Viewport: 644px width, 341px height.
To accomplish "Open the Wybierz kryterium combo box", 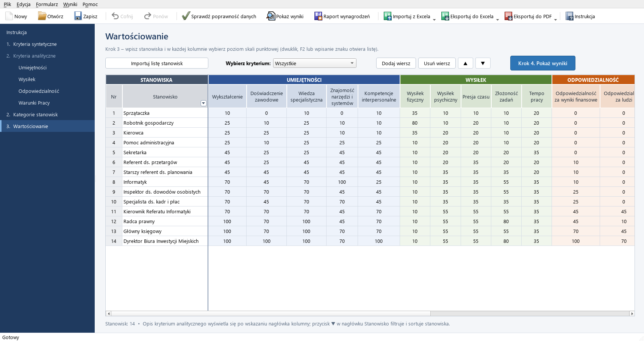I will coord(315,63).
